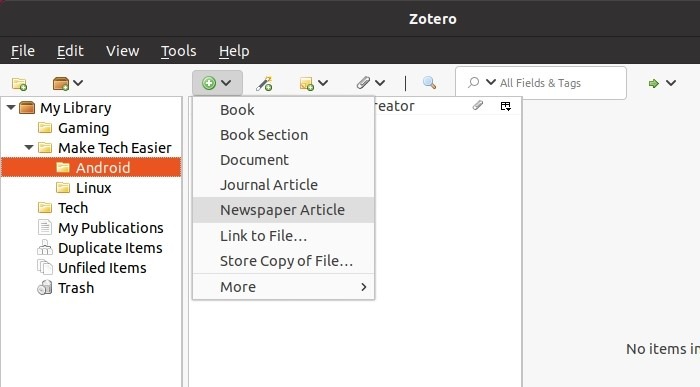Collapse the My Library tree

coord(11,107)
